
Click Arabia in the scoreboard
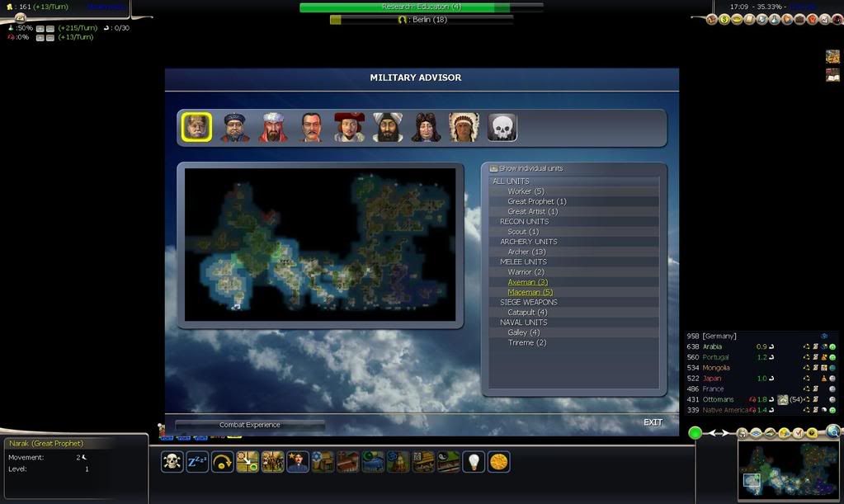point(712,347)
